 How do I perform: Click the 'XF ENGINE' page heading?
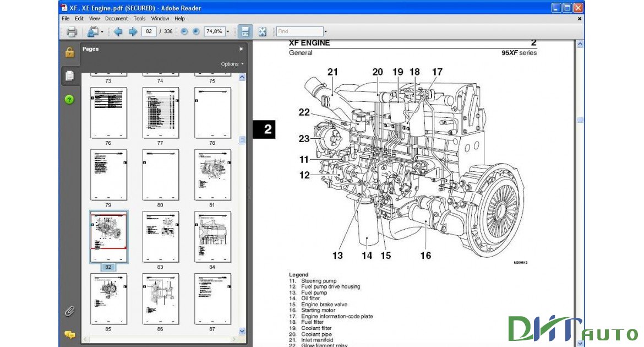309,43
